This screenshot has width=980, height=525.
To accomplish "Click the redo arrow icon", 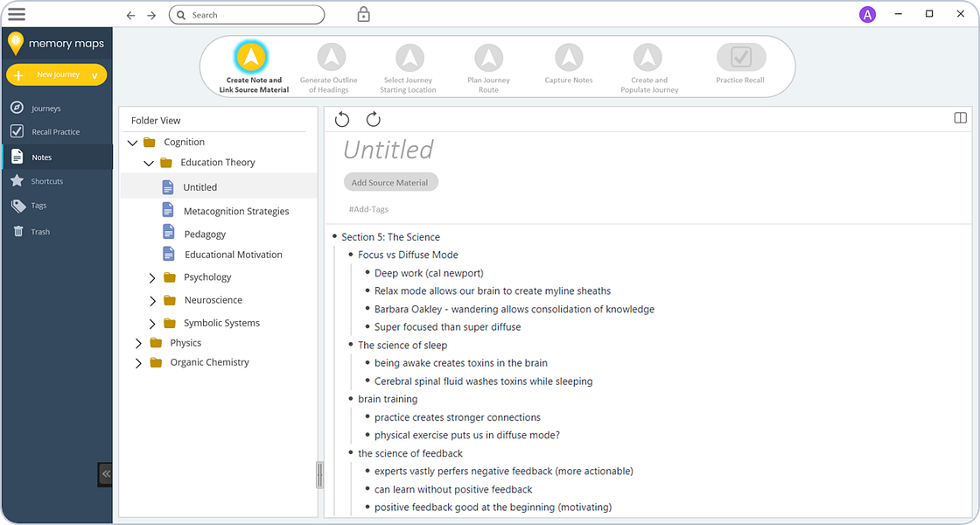I will pos(373,119).
